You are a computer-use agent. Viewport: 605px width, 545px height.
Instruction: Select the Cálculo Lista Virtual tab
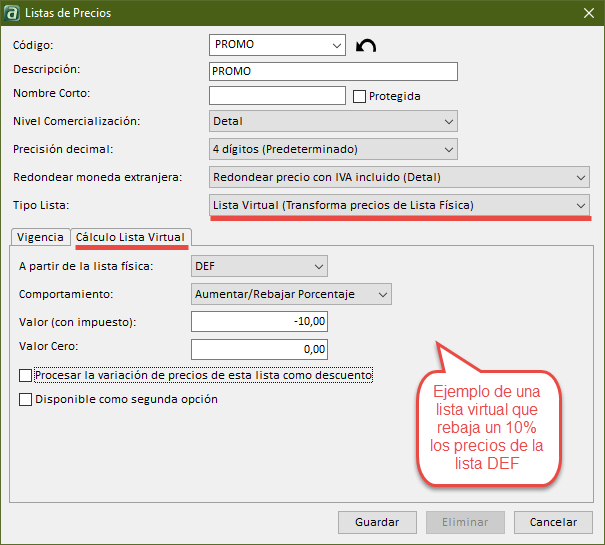pos(132,237)
